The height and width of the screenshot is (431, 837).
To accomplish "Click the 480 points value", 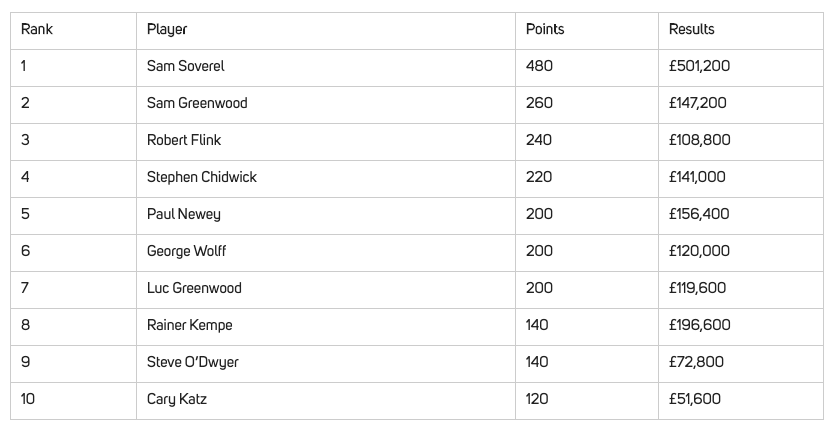I will click(539, 66).
